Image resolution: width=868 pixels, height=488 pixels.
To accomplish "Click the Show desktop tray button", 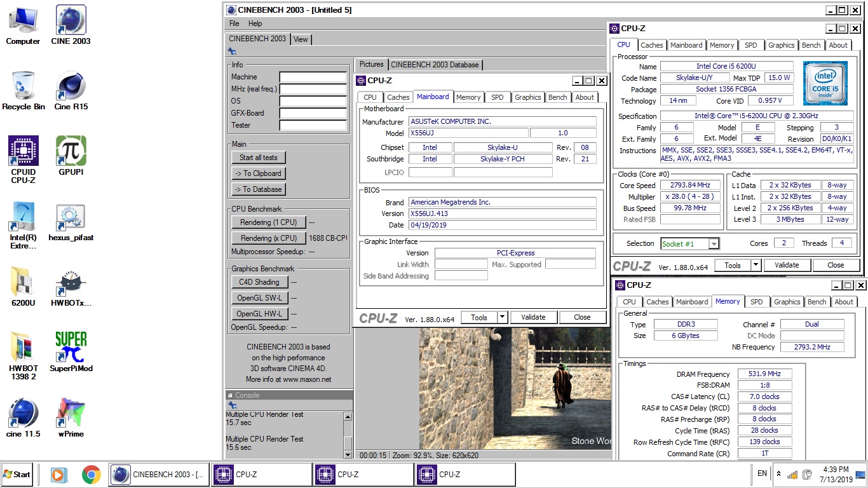I will coord(860,474).
